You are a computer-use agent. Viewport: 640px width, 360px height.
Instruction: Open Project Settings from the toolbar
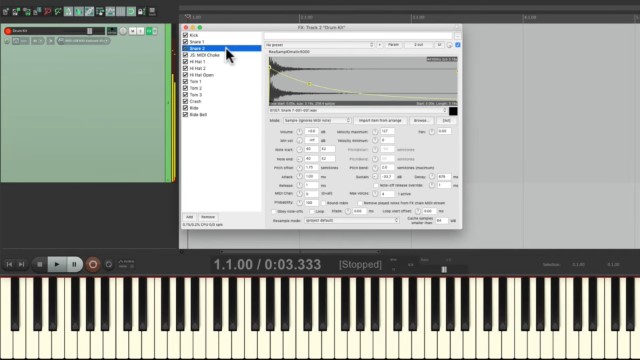point(37,11)
